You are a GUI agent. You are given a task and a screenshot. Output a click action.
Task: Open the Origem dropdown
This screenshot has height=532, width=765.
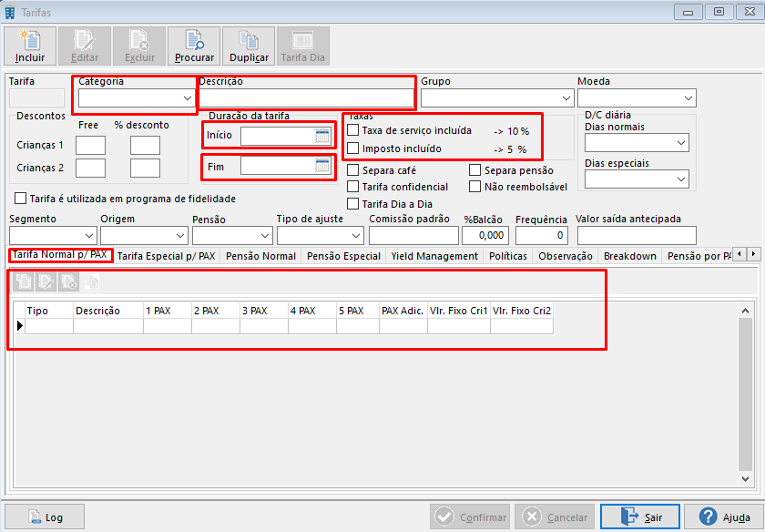click(180, 236)
